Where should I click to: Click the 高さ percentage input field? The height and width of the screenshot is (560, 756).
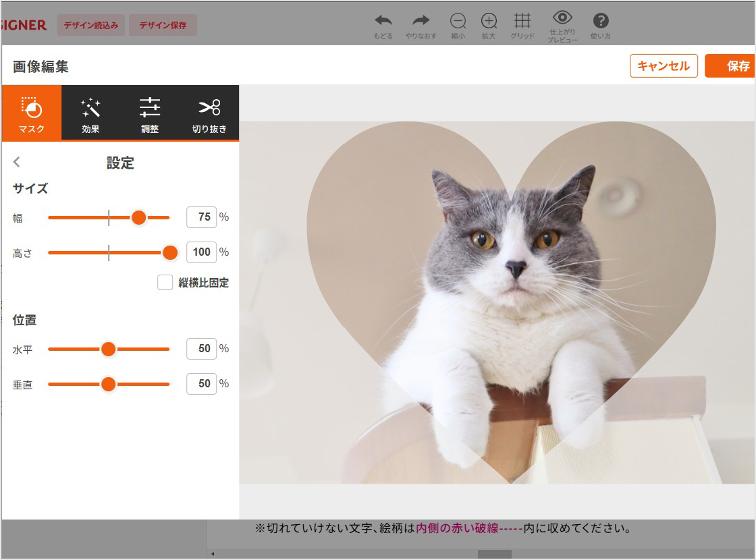pos(200,252)
